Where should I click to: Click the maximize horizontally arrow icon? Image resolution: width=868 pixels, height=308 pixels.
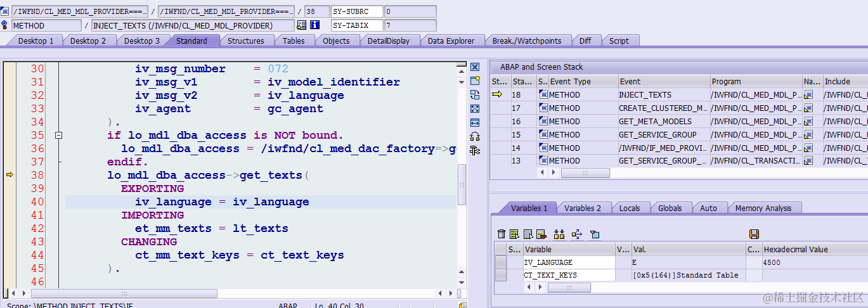[x=475, y=122]
